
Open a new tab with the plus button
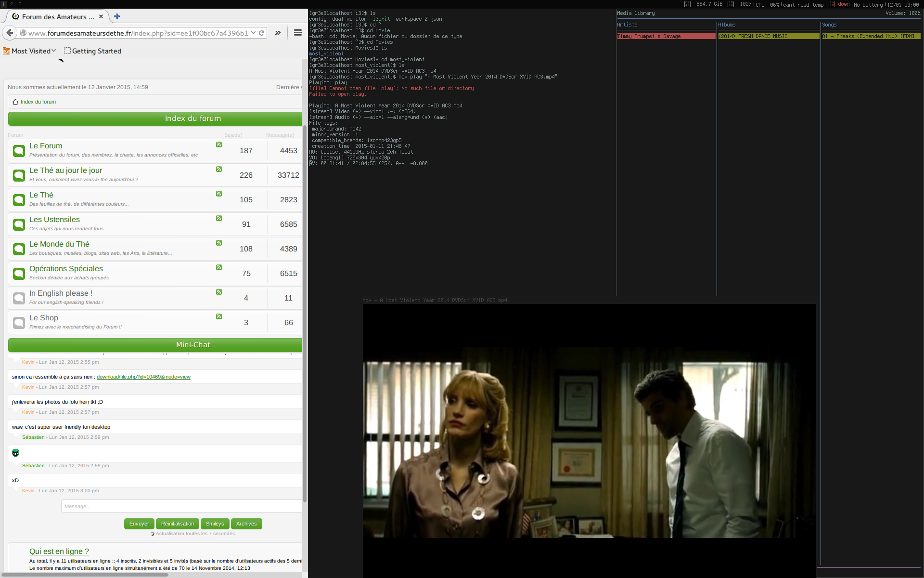tap(117, 16)
